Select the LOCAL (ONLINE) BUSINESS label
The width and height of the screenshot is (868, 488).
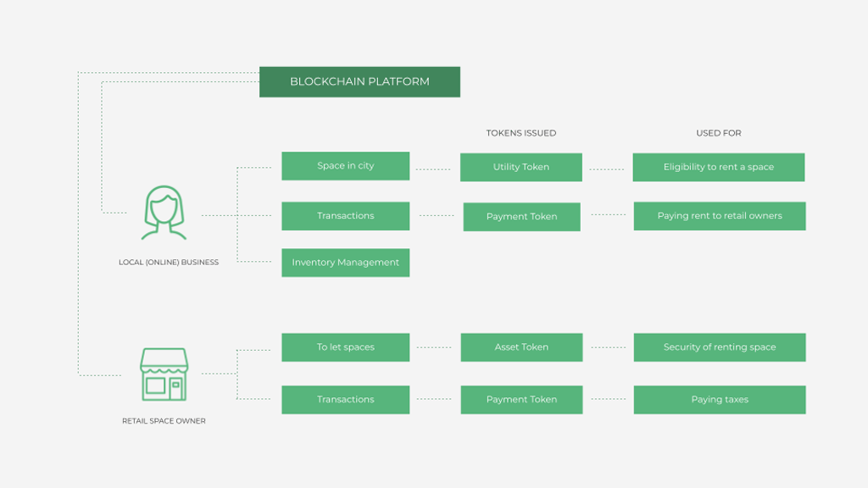[x=169, y=263]
